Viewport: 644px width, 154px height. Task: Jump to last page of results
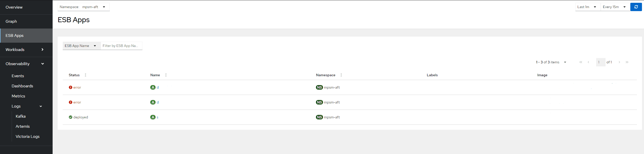[627, 62]
